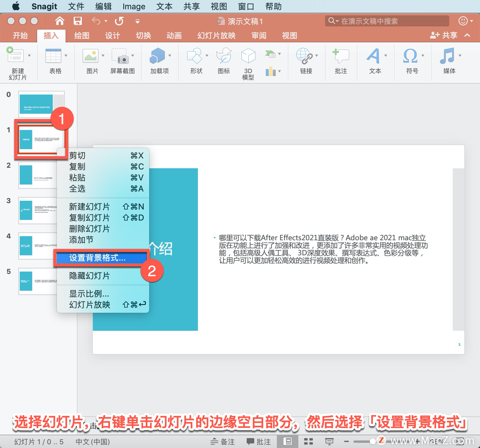Switch to Normal view icon
This screenshot has width=480, height=448.
pyautogui.click(x=287, y=442)
